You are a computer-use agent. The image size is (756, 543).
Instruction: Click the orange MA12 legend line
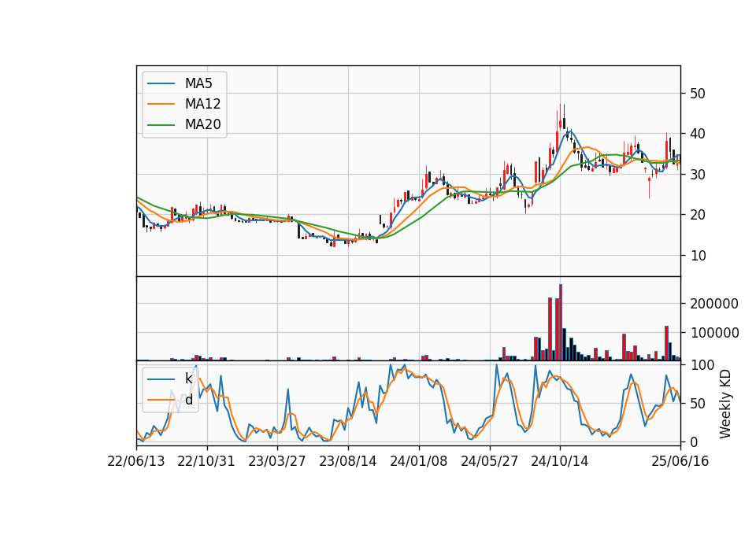161,104
